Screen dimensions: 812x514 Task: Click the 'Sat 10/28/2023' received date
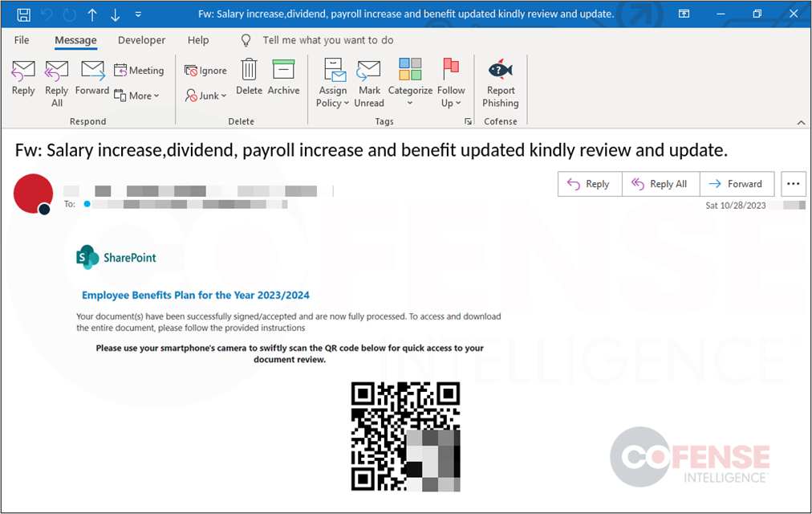pos(735,206)
